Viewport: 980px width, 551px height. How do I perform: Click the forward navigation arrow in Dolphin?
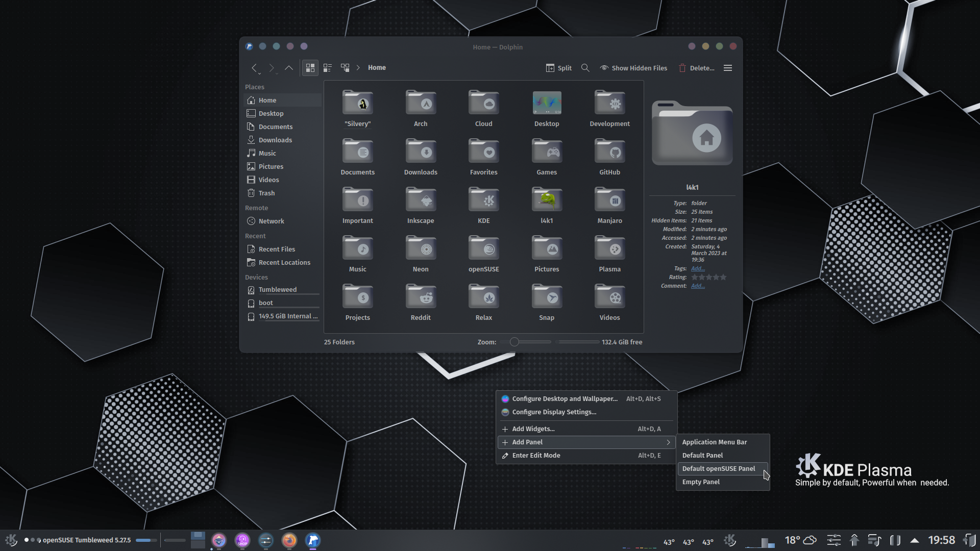pyautogui.click(x=272, y=68)
